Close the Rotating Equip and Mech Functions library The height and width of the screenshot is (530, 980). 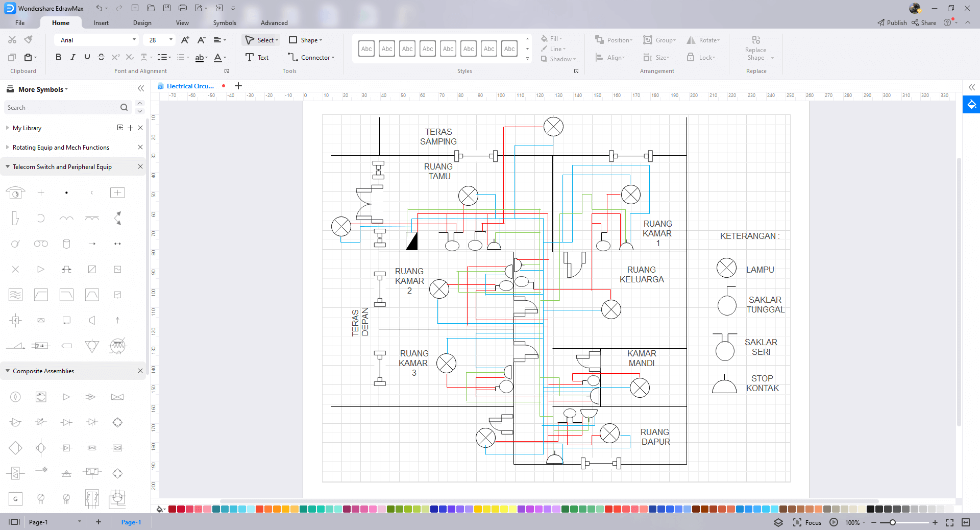point(140,147)
